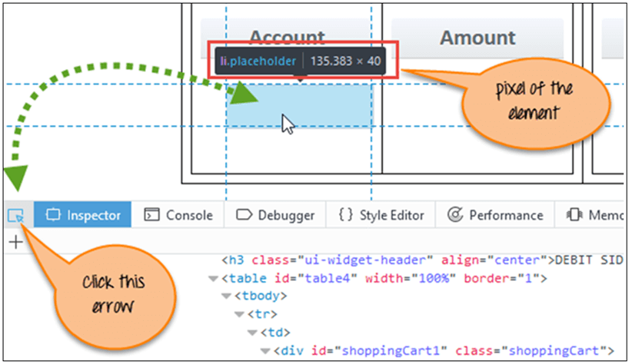Collapse the tr node triangle
Viewport: 632px width, 364px height.
tap(239, 314)
